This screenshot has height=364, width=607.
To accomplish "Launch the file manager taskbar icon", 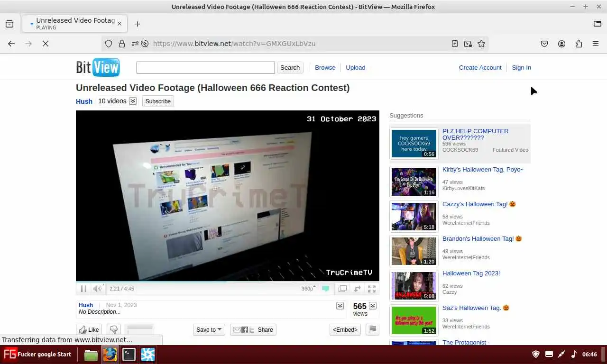I will [x=91, y=355].
